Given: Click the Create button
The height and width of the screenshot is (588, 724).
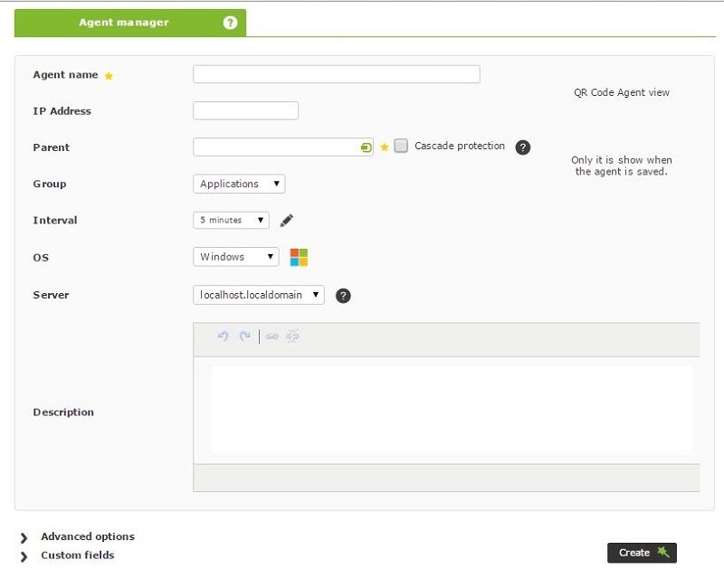Looking at the screenshot, I should click(x=642, y=553).
